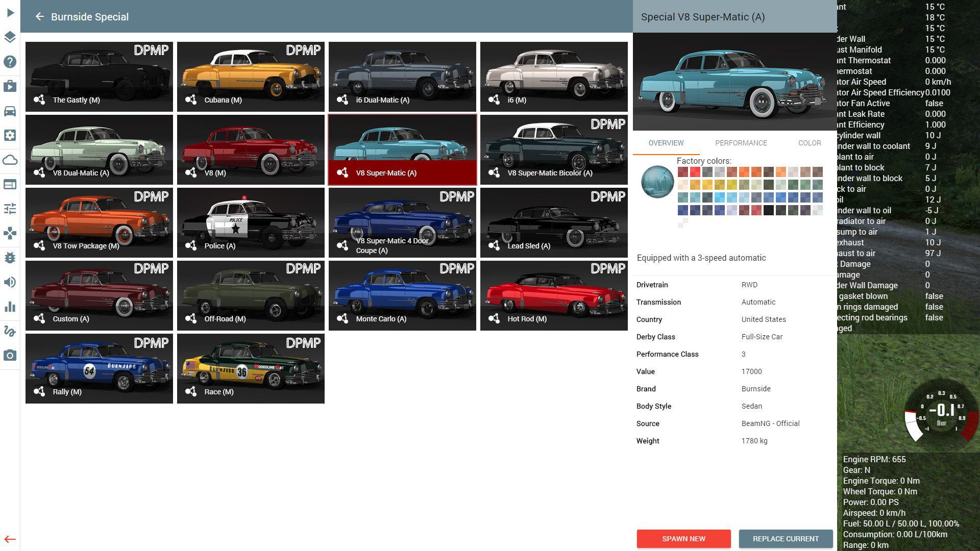Click the red back arrow at sidebar bottom

(x=10, y=539)
